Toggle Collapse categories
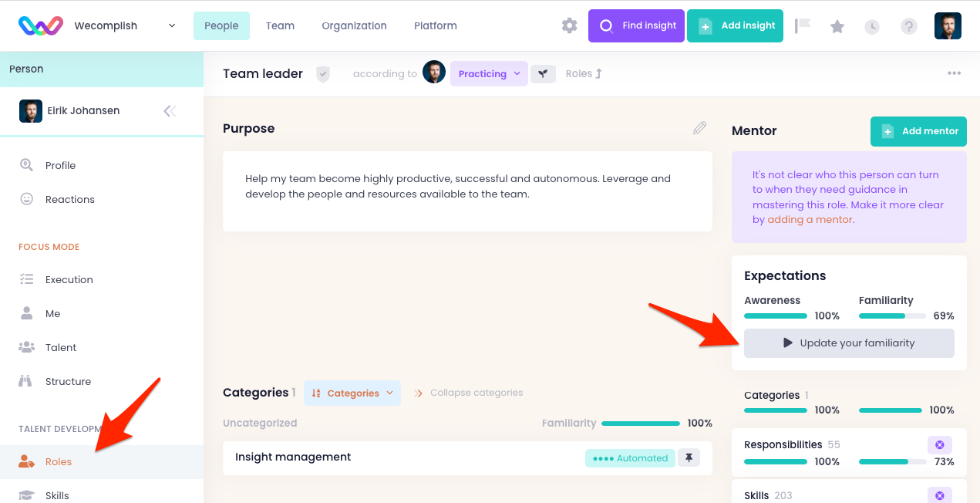Screen dimensions: 980x503 point(468,393)
